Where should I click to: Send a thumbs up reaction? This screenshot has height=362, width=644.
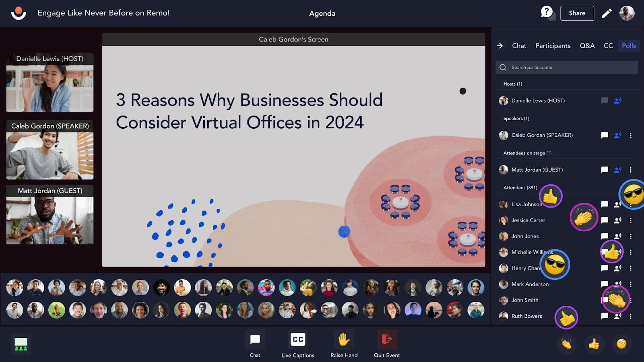point(594,344)
